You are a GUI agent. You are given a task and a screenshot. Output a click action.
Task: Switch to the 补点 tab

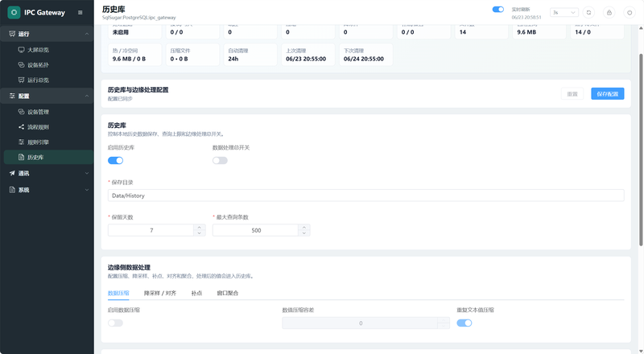point(196,293)
